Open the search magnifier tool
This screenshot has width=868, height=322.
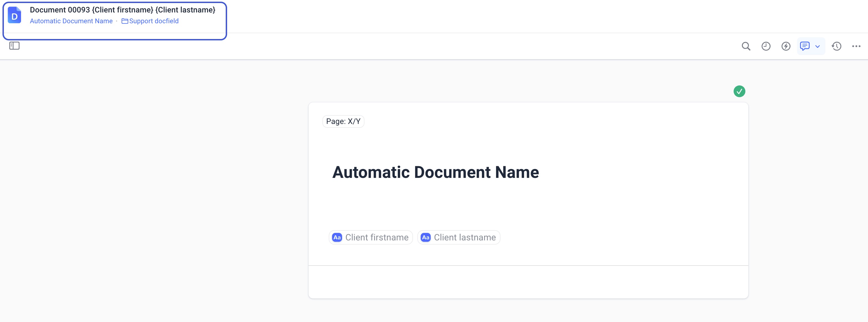coord(746,46)
